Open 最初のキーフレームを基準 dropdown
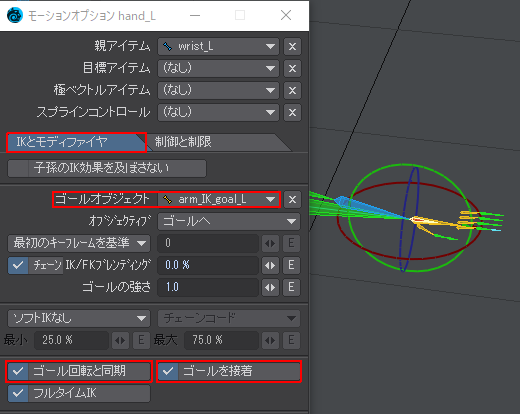This screenshot has width=520, height=414. [x=79, y=243]
